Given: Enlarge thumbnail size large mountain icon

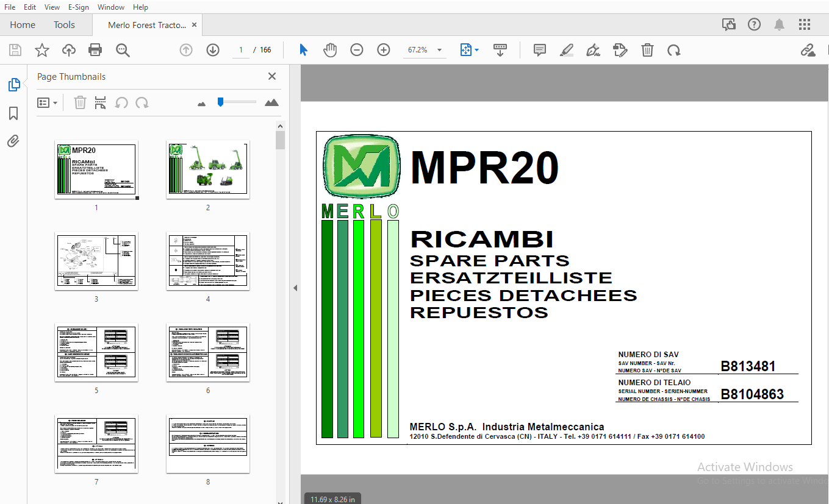Looking at the screenshot, I should (x=271, y=102).
